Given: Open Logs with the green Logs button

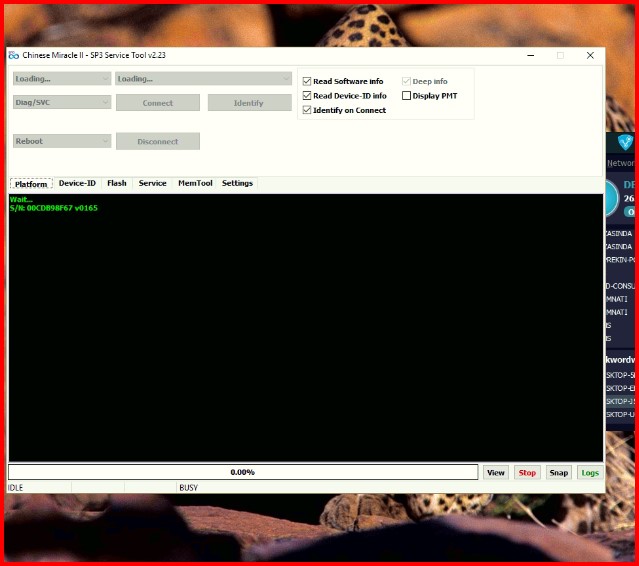Looking at the screenshot, I should tap(590, 473).
